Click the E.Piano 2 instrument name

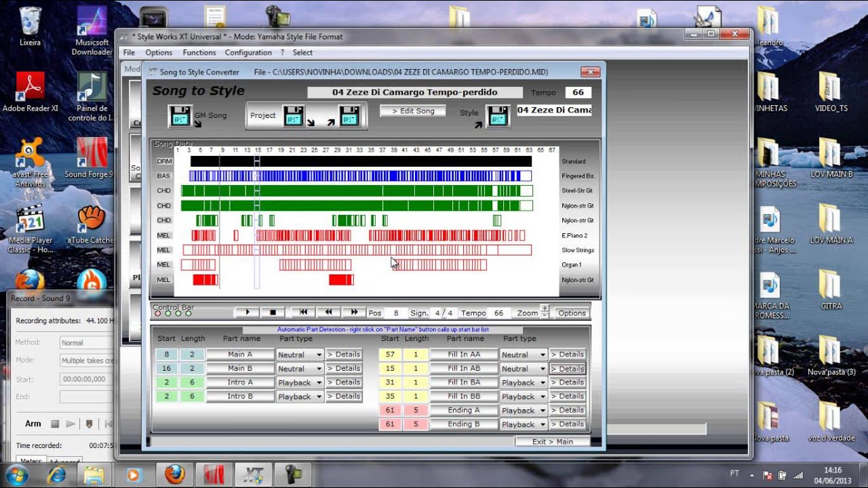point(575,235)
